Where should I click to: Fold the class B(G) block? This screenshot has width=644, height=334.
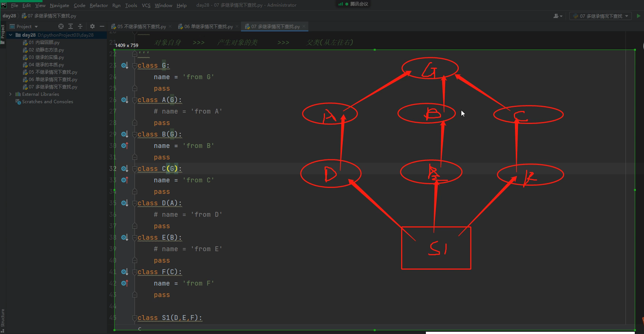point(135,134)
